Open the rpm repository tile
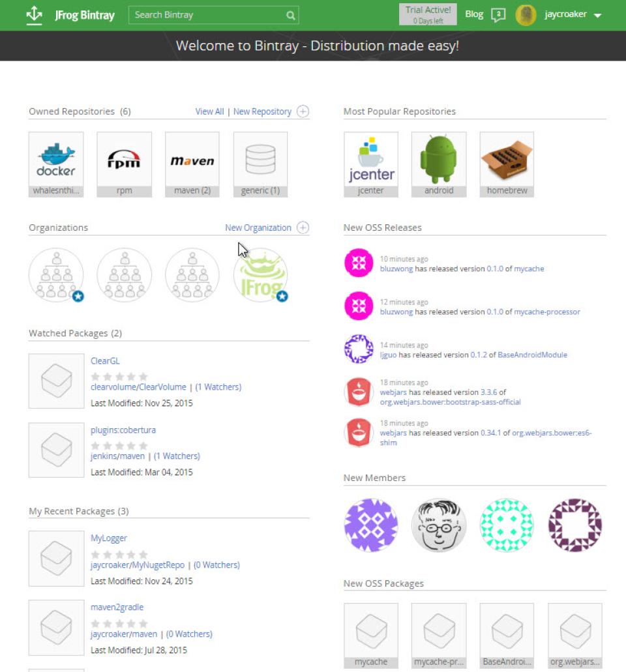 click(125, 164)
